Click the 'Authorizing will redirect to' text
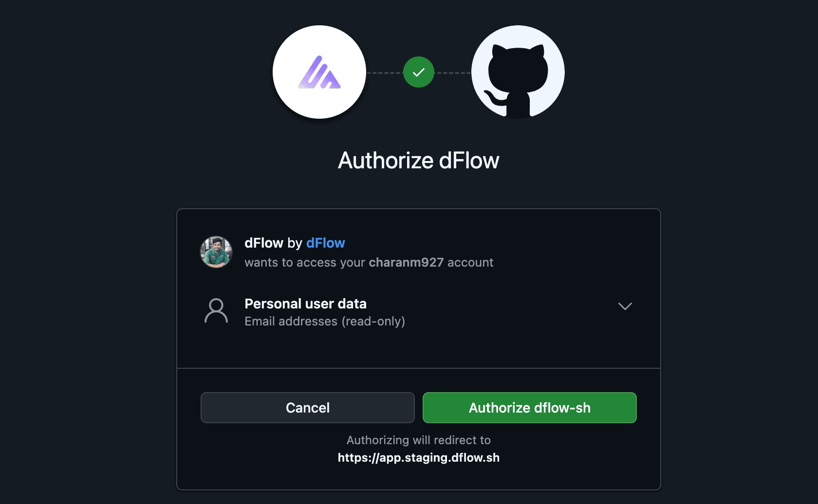Viewport: 818px width, 504px height. tap(419, 440)
